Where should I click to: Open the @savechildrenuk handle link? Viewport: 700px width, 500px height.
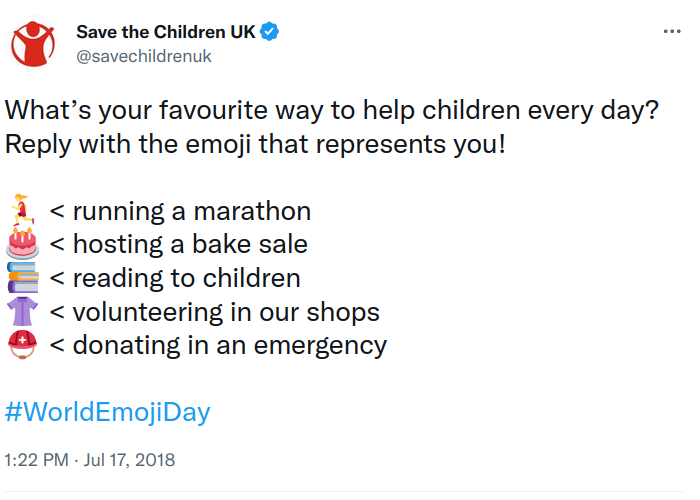(x=144, y=57)
